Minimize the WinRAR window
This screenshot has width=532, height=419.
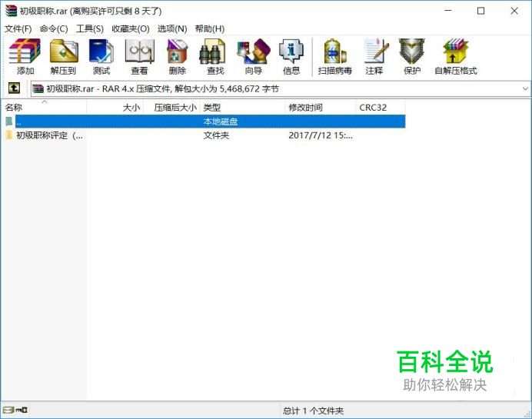coord(448,11)
